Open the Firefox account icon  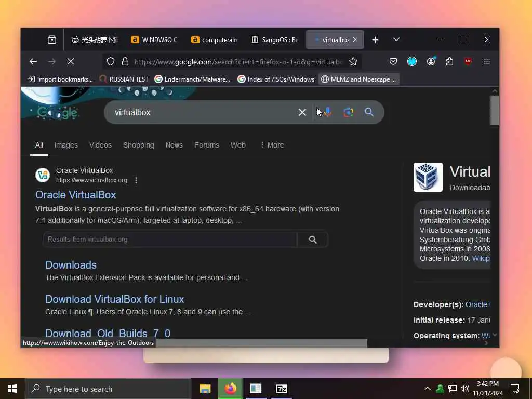[x=431, y=61]
